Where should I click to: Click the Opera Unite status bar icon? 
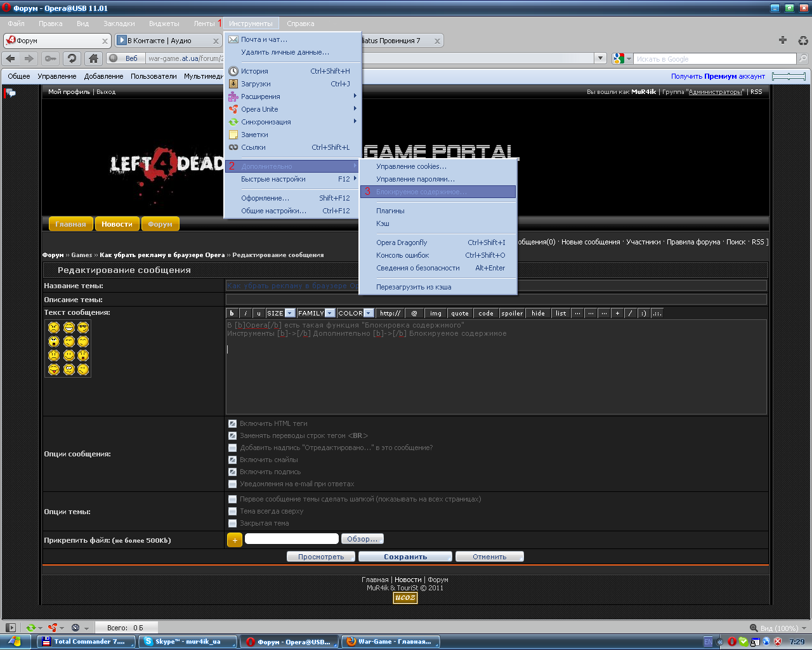(x=53, y=628)
